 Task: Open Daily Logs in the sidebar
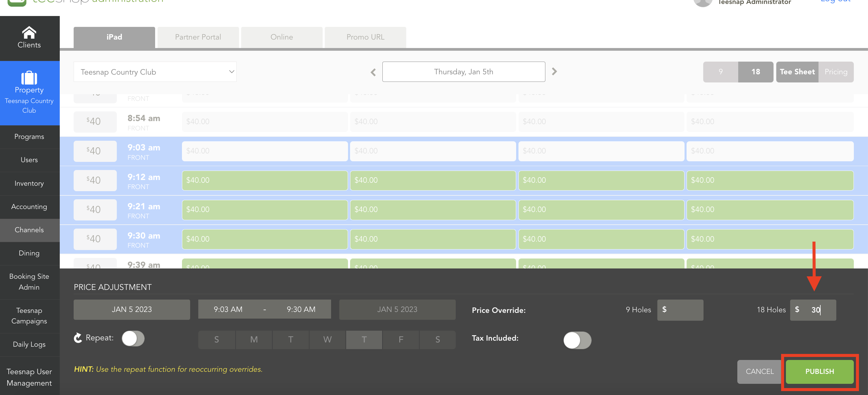29,345
